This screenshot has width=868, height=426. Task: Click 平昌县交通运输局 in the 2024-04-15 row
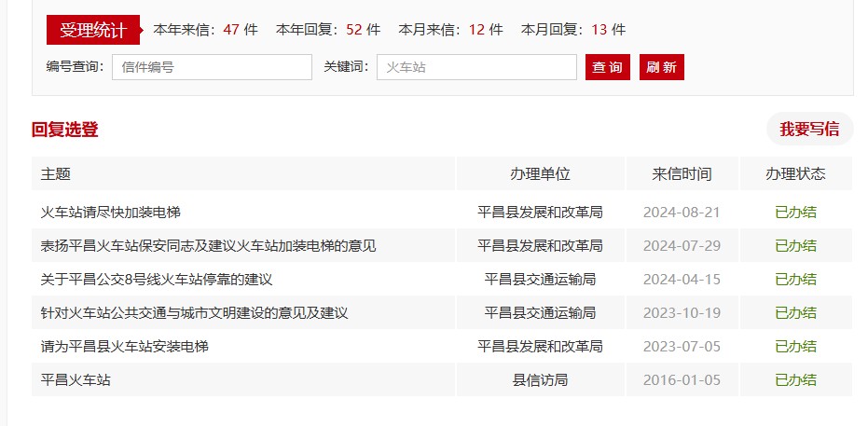tap(541, 280)
